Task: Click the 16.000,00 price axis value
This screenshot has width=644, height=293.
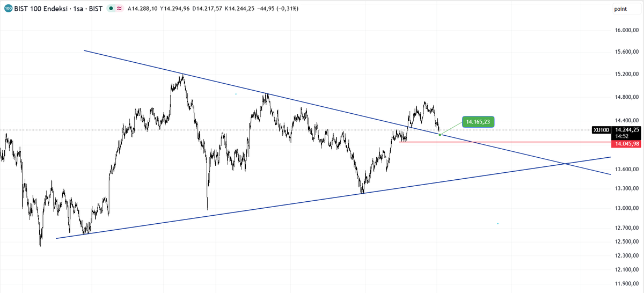Action: [626, 31]
